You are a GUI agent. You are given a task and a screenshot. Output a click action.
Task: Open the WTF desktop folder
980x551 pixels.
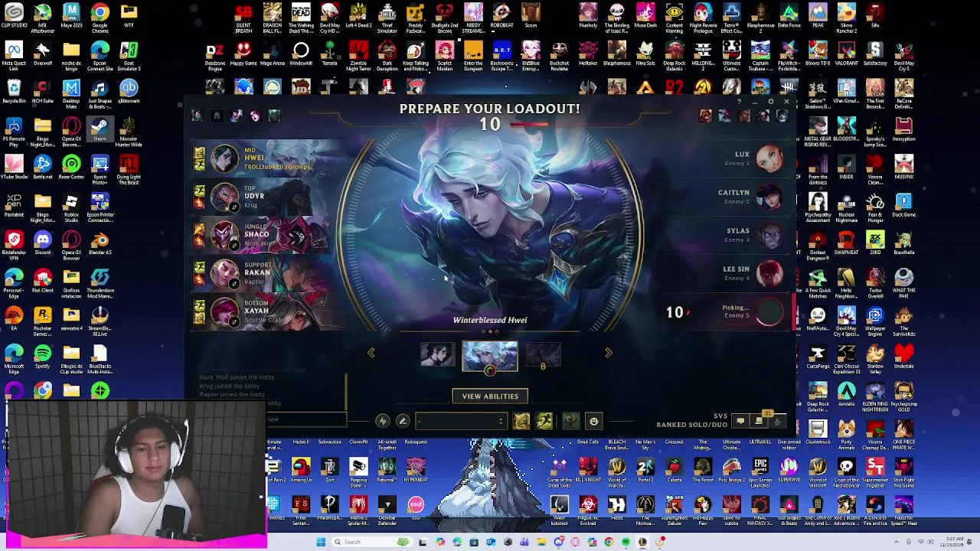[129, 16]
